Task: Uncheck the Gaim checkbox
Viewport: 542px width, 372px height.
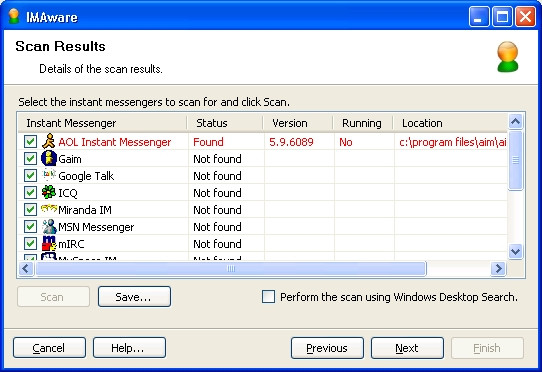Action: tap(30, 158)
